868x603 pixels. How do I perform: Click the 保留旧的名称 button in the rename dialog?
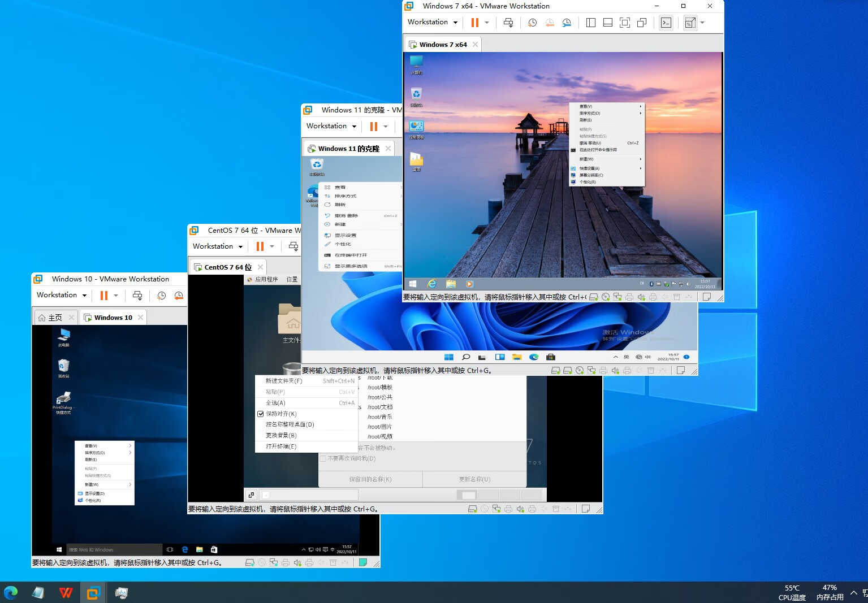(x=370, y=479)
